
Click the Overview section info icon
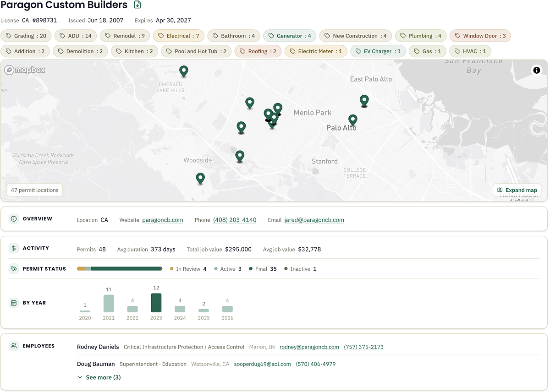[14, 219]
